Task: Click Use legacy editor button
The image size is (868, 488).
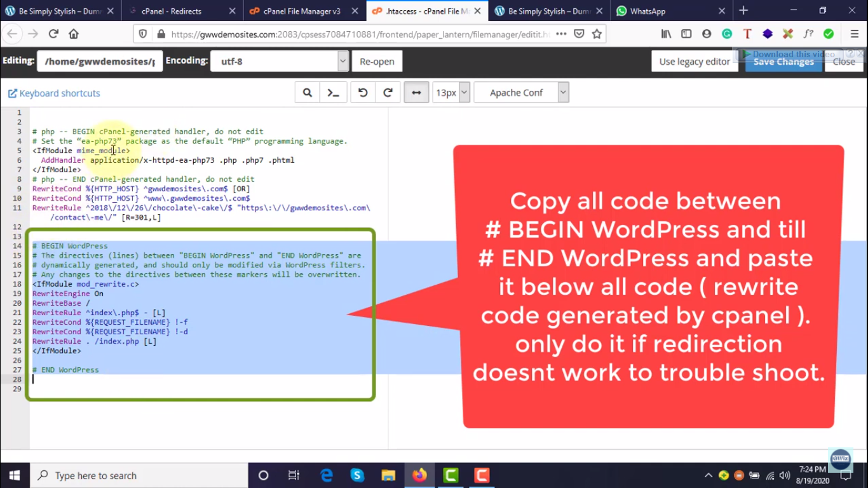Action: pos(694,62)
